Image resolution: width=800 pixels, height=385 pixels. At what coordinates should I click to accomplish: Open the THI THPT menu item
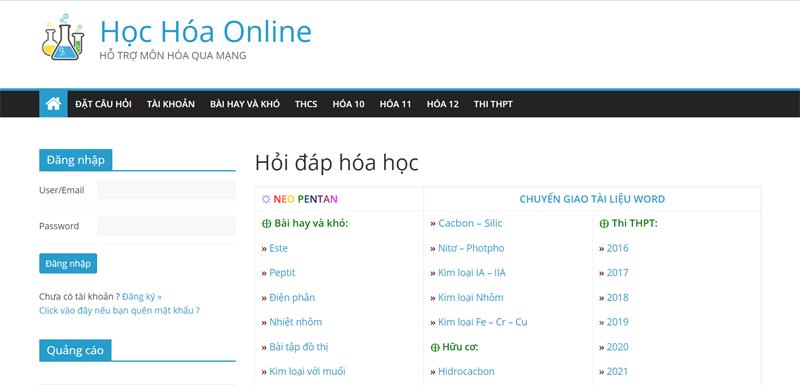tap(493, 104)
